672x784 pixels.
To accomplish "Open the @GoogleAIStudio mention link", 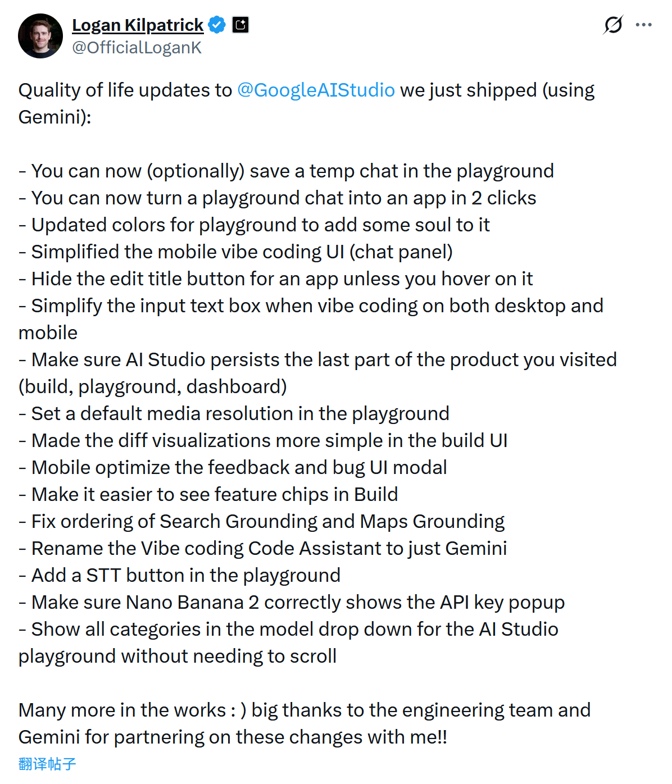I will point(316,90).
